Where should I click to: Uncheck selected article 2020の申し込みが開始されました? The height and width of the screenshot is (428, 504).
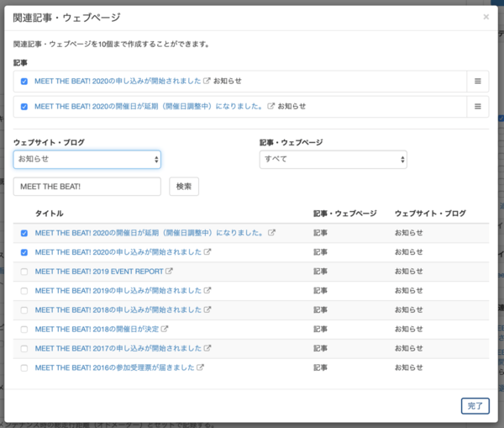pyautogui.click(x=24, y=82)
